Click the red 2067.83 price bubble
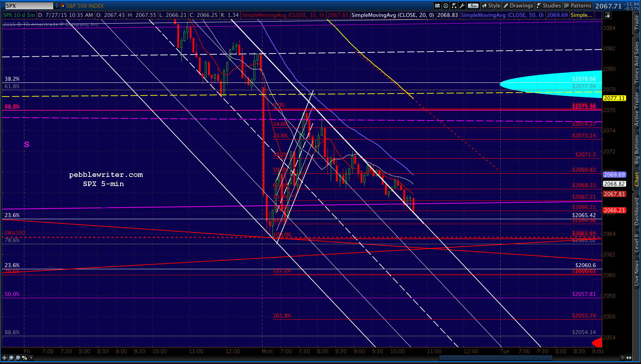The width and height of the screenshot is (641, 364). [615, 194]
